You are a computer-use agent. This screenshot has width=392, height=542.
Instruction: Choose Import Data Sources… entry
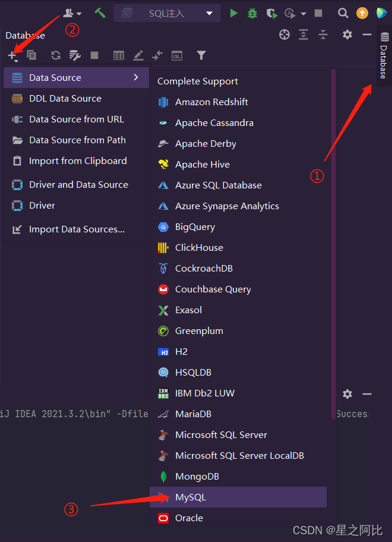click(77, 229)
